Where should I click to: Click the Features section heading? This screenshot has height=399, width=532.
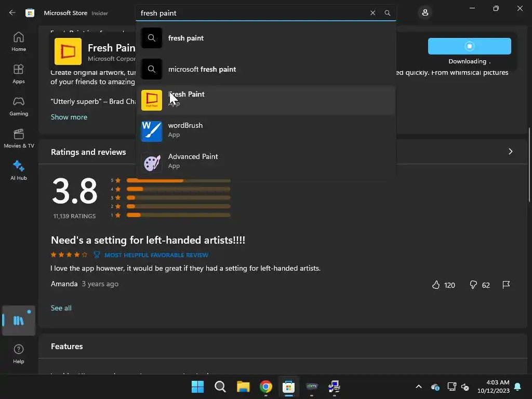[x=67, y=347]
